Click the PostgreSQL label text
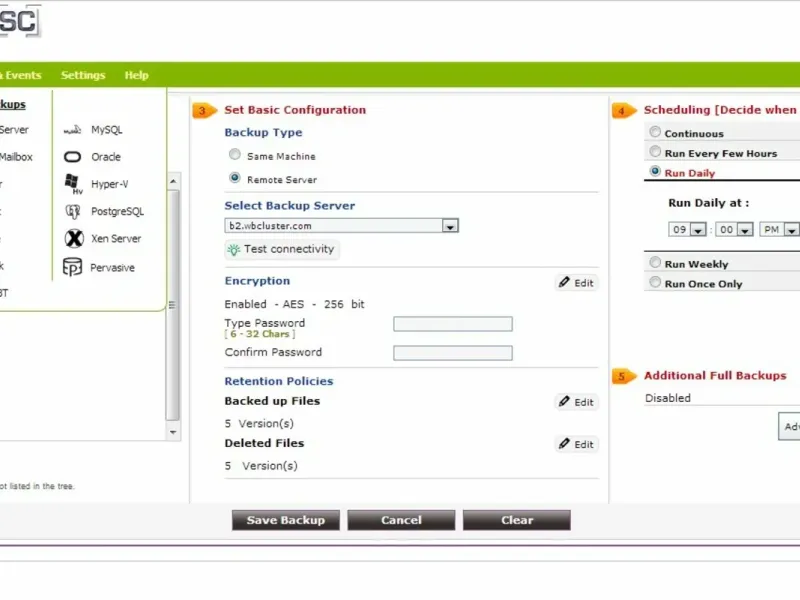Screen dimensions: 800x600 point(117,211)
